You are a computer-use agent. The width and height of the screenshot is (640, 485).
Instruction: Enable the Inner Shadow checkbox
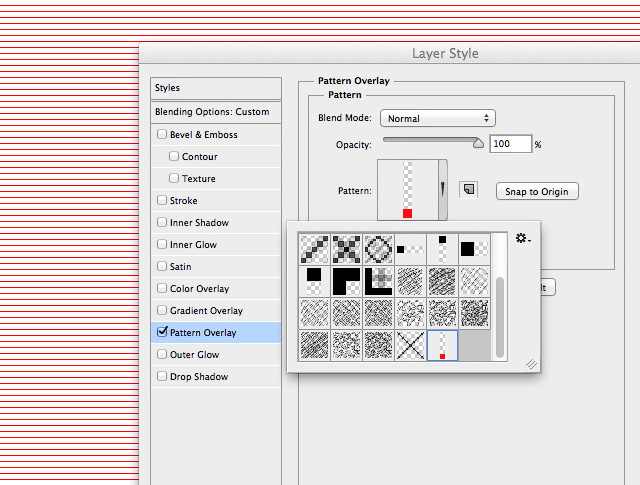(162, 222)
